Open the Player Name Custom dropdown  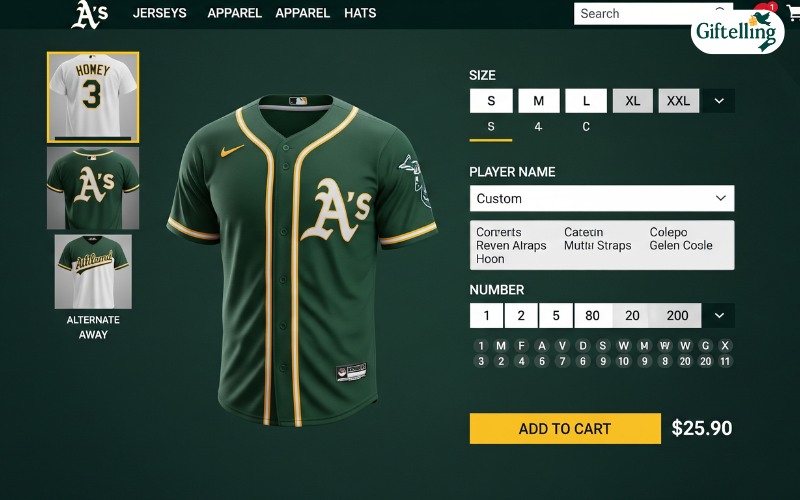(x=602, y=198)
